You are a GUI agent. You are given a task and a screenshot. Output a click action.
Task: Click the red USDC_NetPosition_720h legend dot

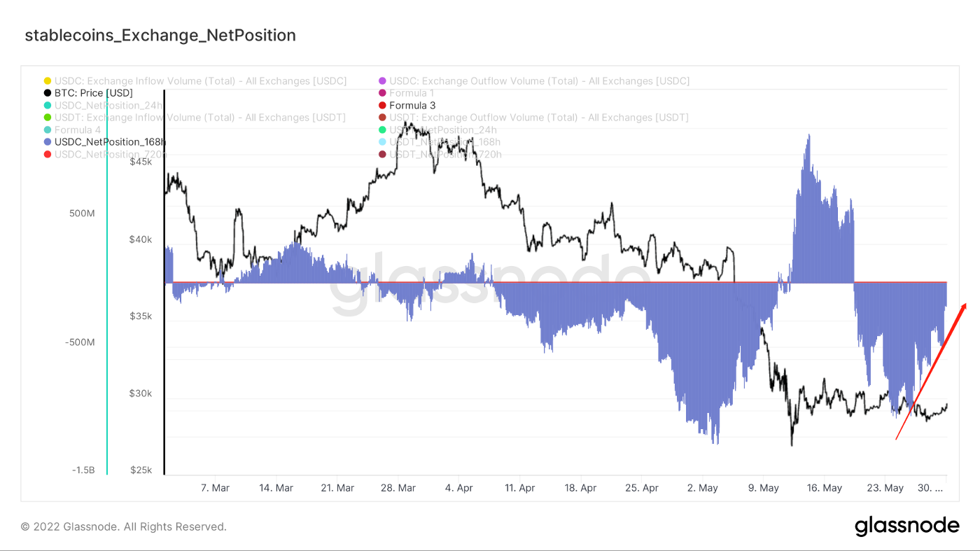[48, 154]
